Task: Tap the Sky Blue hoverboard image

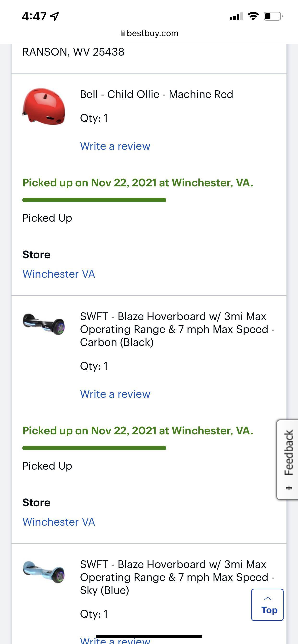Action: [44, 571]
